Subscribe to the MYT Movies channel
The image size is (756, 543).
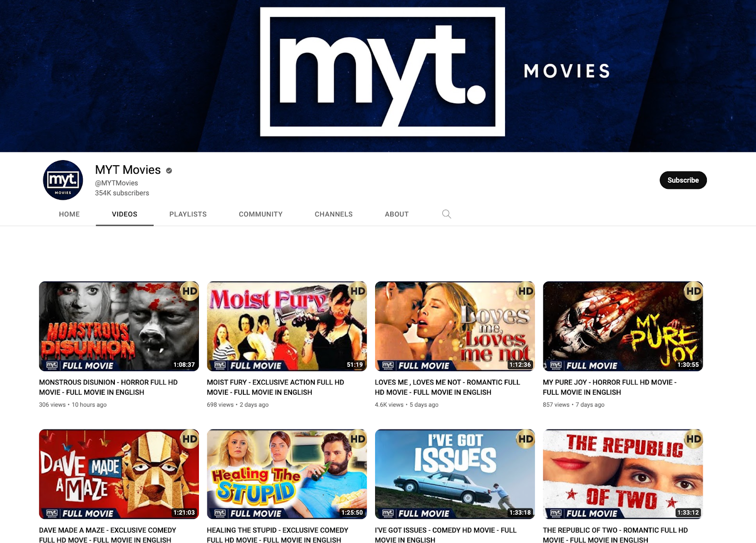pyautogui.click(x=683, y=180)
